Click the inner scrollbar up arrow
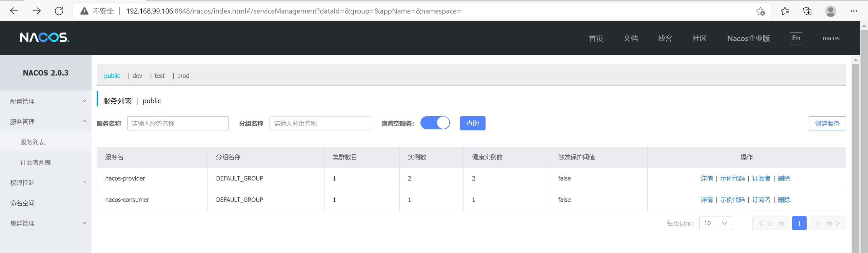Viewport: 868px width, 253px height. tap(855, 60)
